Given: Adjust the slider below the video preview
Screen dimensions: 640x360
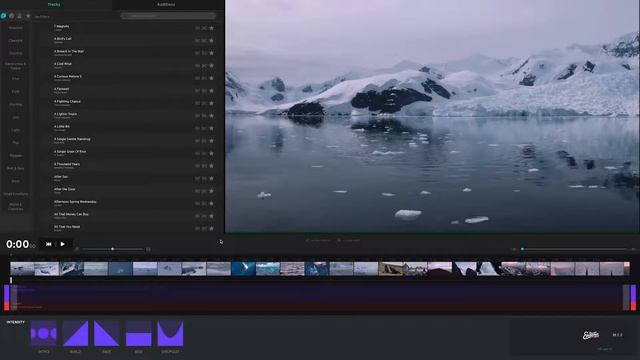Looking at the screenshot, I should tap(574, 249).
